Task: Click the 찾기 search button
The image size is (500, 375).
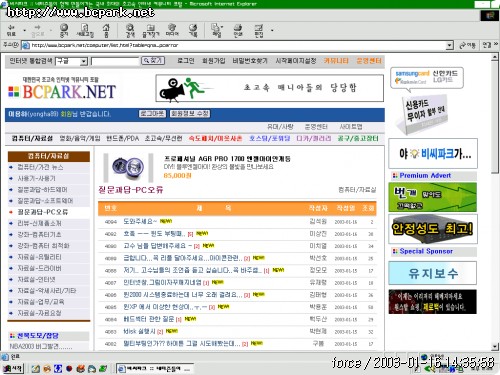Action: (153, 61)
